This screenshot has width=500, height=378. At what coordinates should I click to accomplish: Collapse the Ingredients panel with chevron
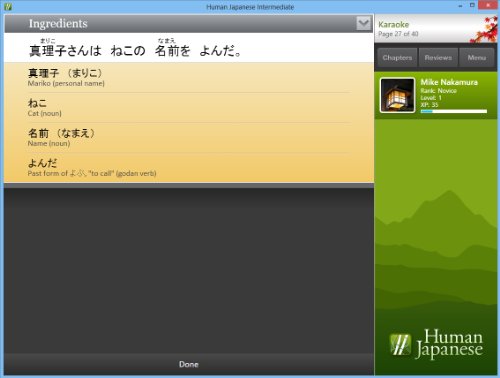tap(363, 24)
